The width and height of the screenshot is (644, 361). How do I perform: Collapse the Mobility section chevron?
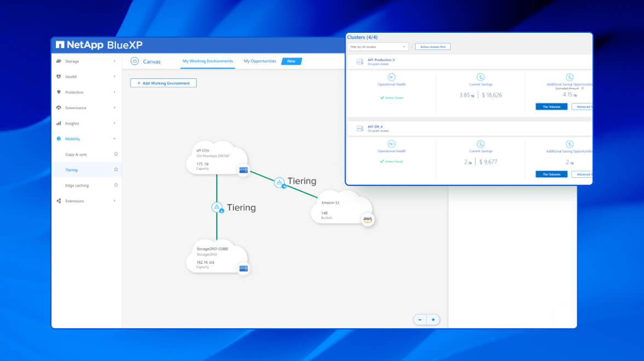point(114,138)
